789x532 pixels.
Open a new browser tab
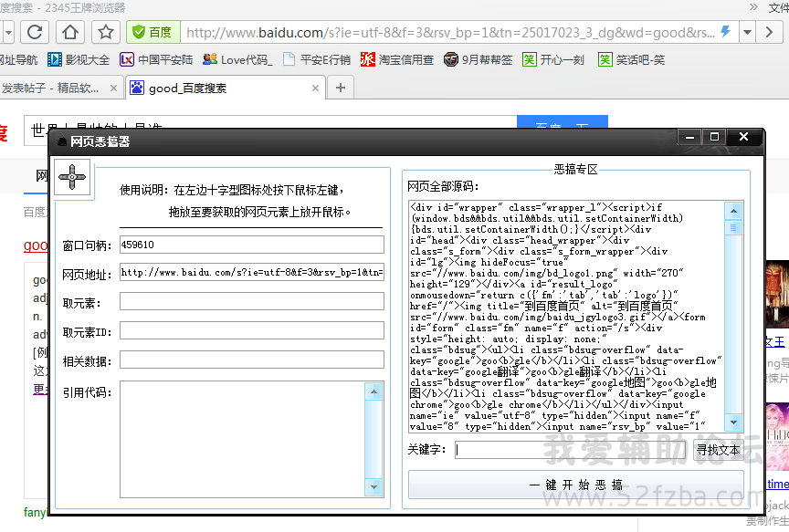point(341,88)
